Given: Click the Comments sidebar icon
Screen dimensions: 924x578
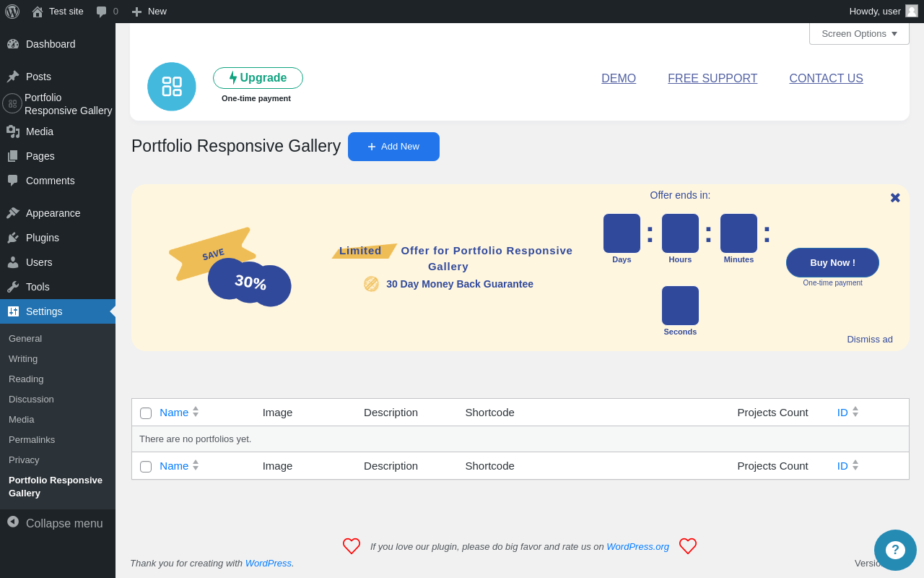Looking at the screenshot, I should click(13, 181).
